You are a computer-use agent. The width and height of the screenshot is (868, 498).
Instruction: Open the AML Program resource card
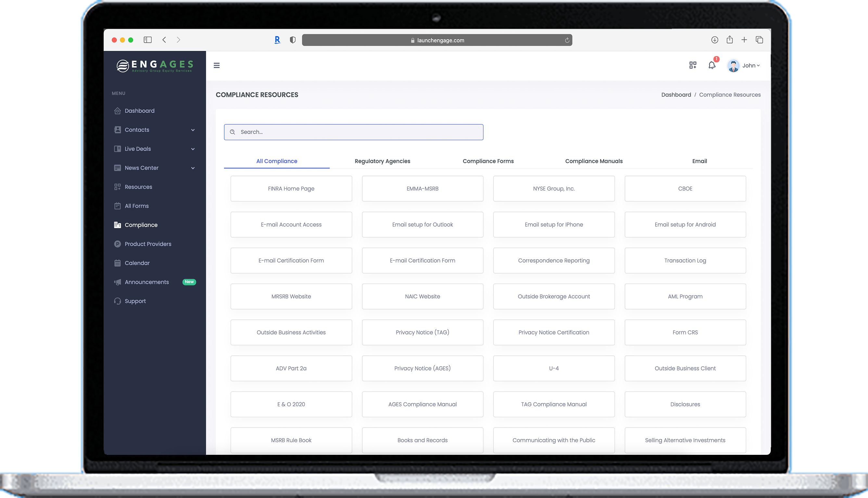click(685, 296)
